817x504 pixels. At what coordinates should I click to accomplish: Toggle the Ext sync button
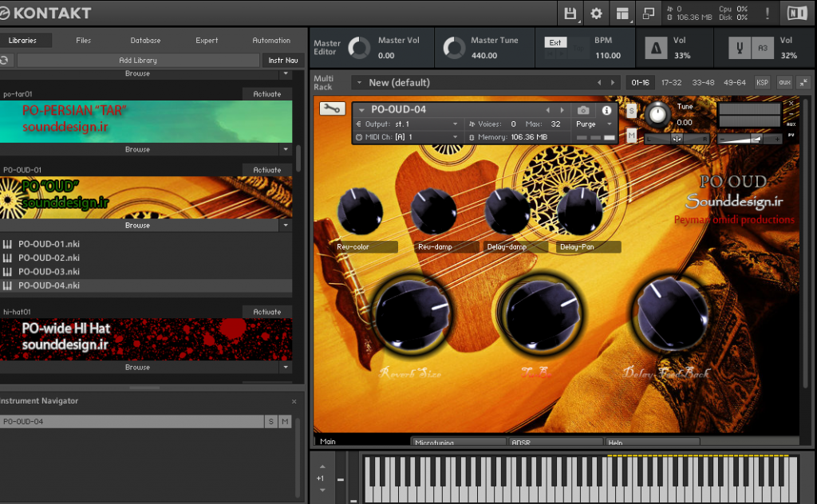coord(555,42)
